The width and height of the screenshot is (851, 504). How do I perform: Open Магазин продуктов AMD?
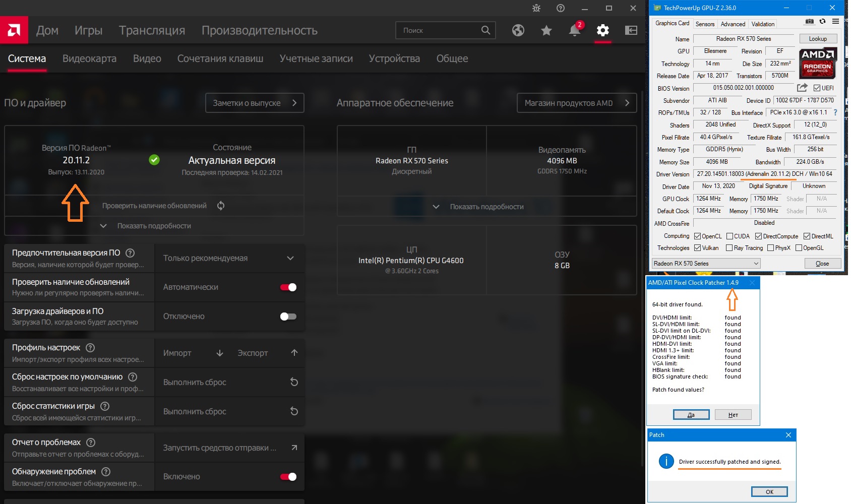tap(577, 103)
